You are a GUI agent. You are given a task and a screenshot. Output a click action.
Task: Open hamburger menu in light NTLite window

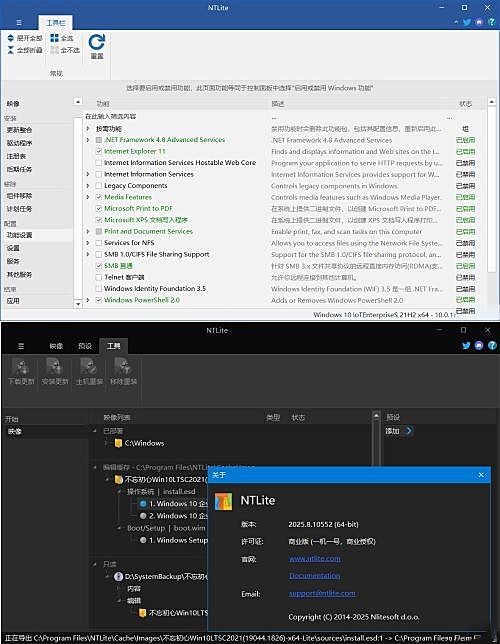[x=19, y=23]
